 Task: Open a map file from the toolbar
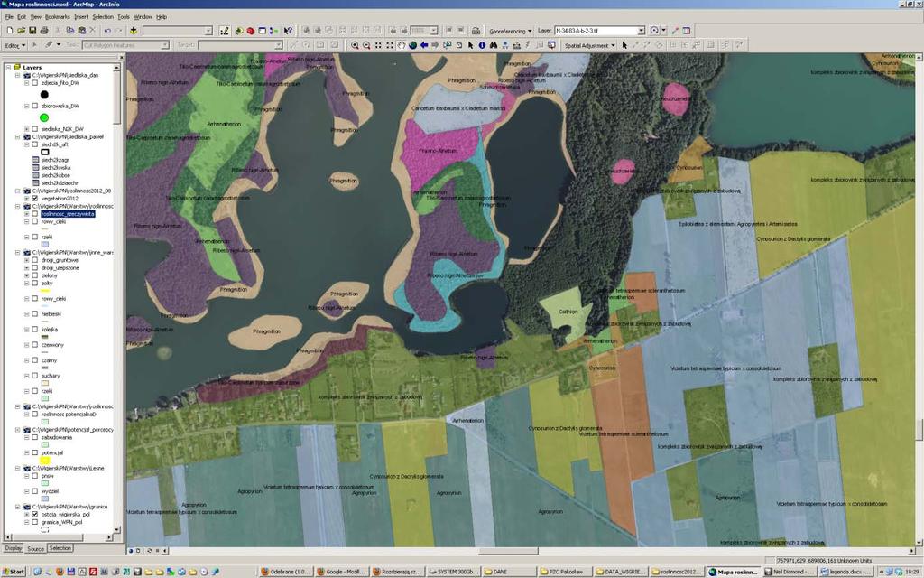[x=21, y=31]
